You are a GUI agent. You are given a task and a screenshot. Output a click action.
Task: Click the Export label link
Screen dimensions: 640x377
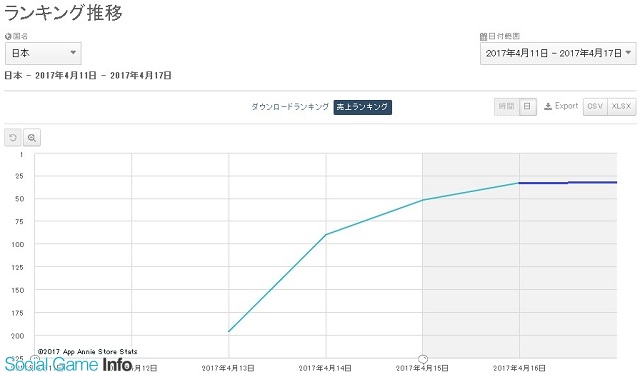coord(566,106)
